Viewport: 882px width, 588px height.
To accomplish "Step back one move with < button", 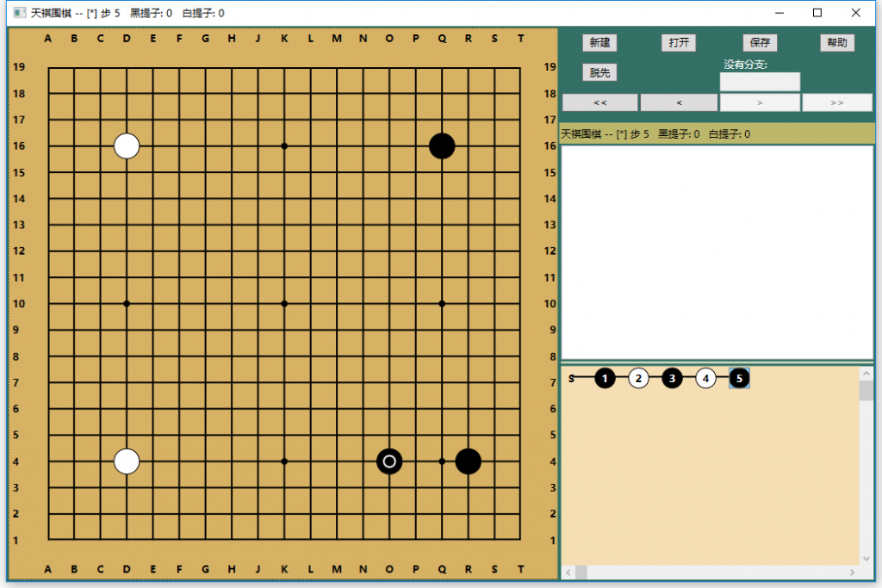I will [679, 102].
